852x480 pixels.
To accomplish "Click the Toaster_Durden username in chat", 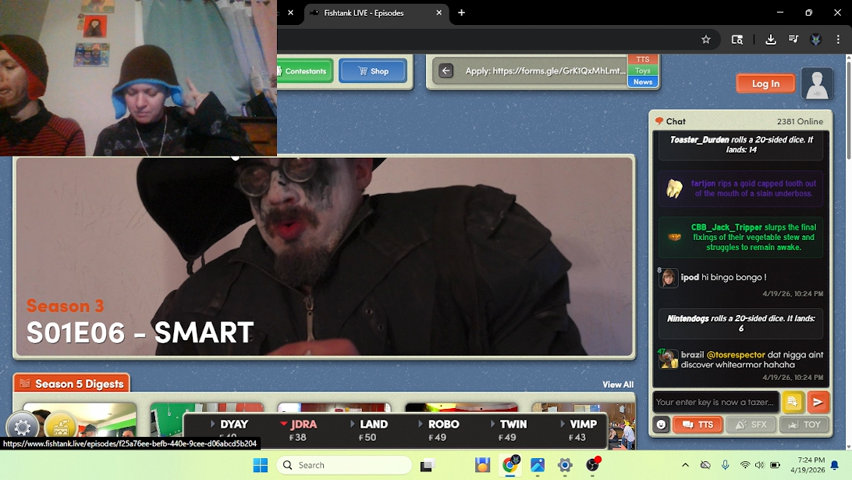I will pyautogui.click(x=699, y=140).
